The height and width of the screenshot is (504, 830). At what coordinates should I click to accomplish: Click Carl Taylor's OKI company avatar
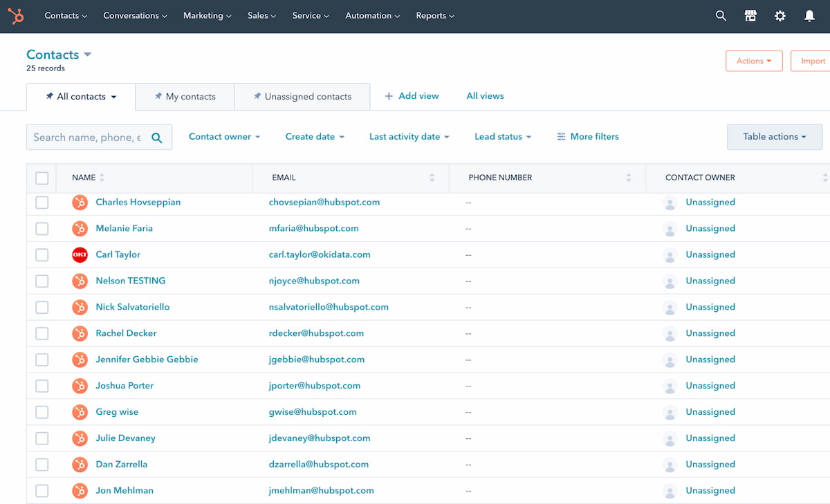pos(80,254)
